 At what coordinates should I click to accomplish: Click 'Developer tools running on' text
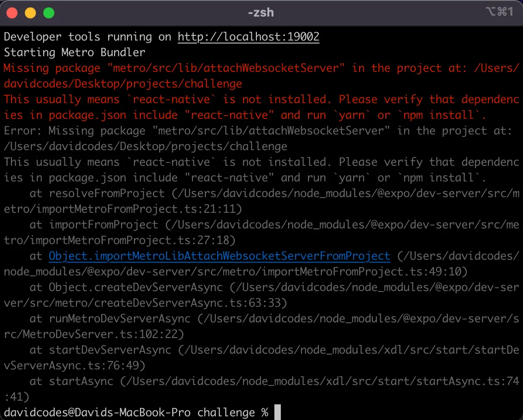click(87, 37)
